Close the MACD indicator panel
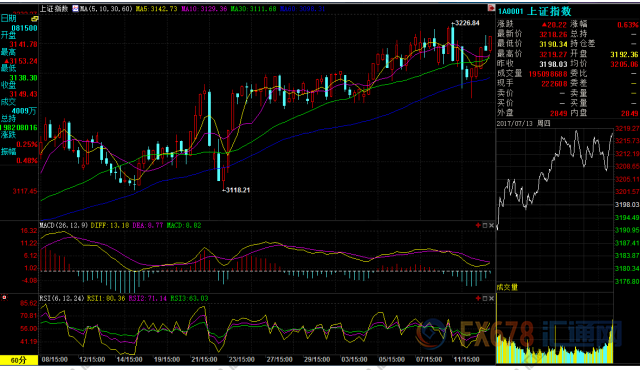This screenshot has height=370, width=640. [x=491, y=225]
